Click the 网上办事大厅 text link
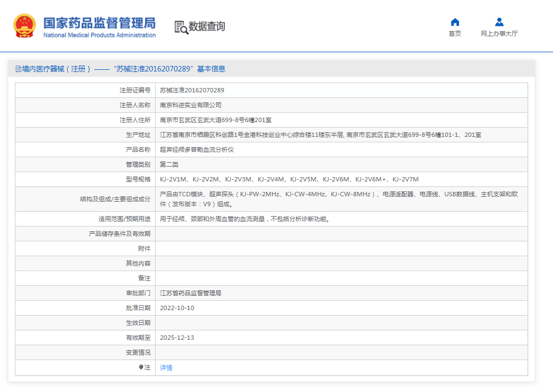 [x=499, y=32]
